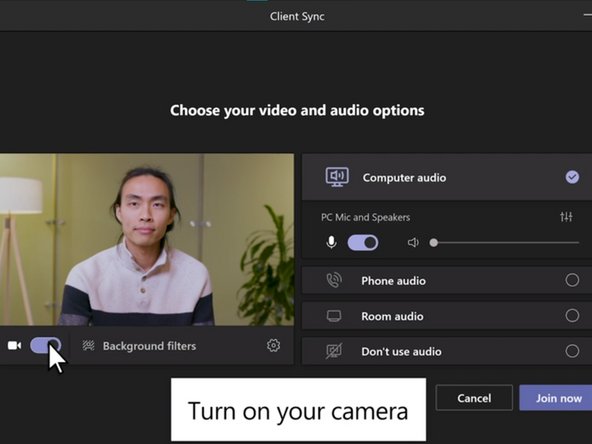The image size is (592, 444).
Task: Click the PC Mic and Speakers label
Action: pyautogui.click(x=365, y=217)
